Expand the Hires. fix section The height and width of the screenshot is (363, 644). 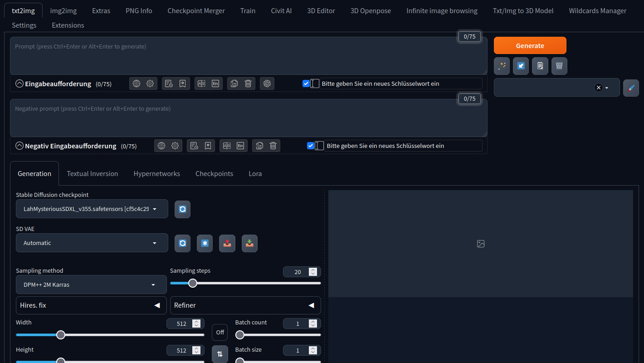(x=91, y=305)
